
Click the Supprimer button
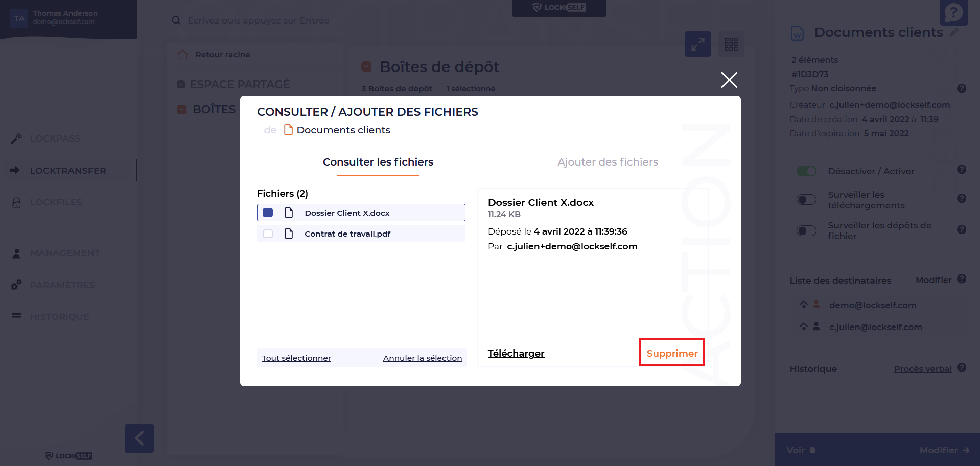671,353
